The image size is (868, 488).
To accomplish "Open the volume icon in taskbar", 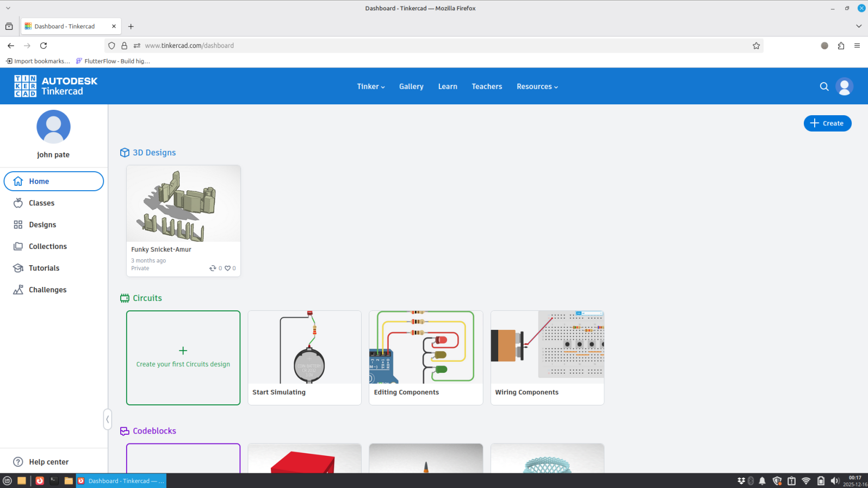I will (x=835, y=481).
